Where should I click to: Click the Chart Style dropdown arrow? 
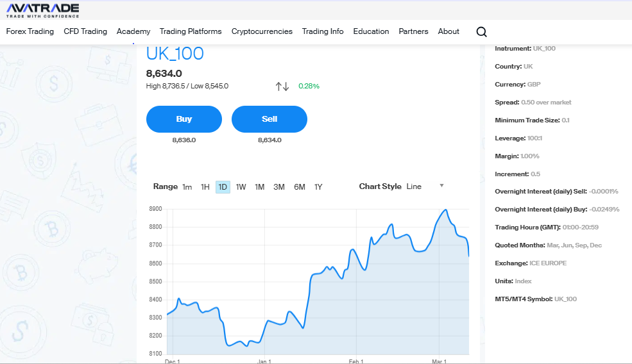[441, 186]
